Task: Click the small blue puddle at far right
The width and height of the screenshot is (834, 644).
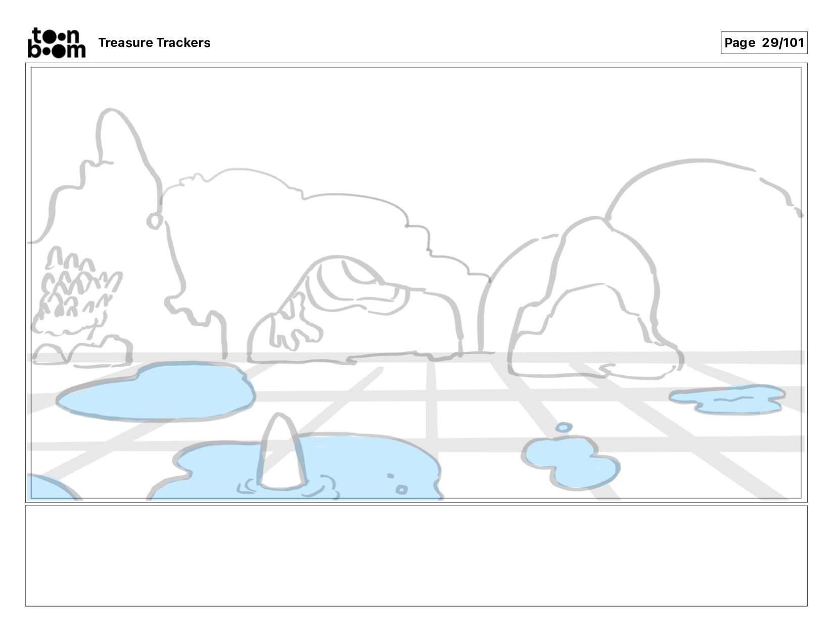Action: [x=727, y=400]
